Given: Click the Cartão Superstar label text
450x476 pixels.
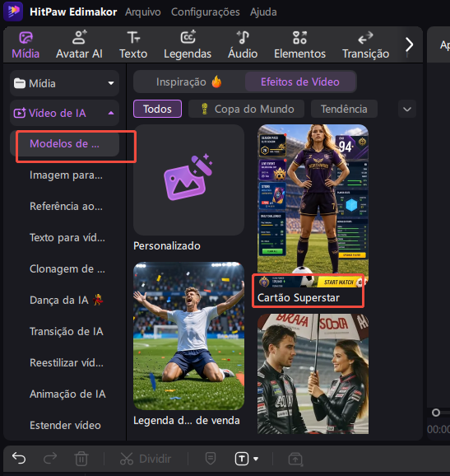Looking at the screenshot, I should click(299, 298).
